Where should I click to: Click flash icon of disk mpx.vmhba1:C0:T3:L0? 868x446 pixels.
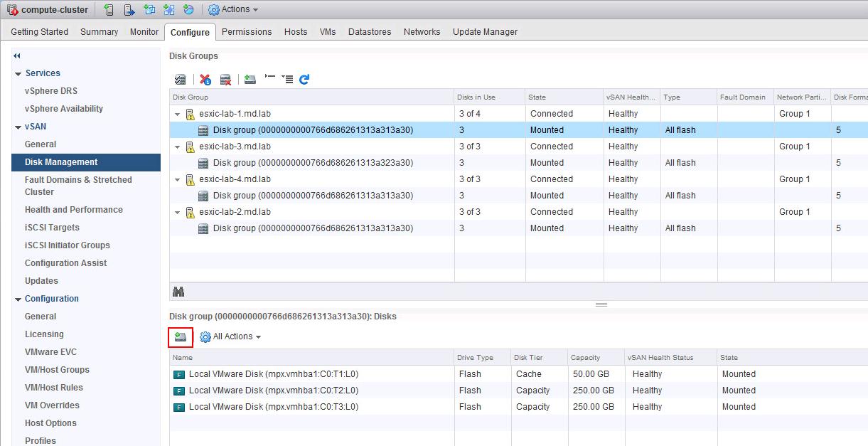click(178, 407)
